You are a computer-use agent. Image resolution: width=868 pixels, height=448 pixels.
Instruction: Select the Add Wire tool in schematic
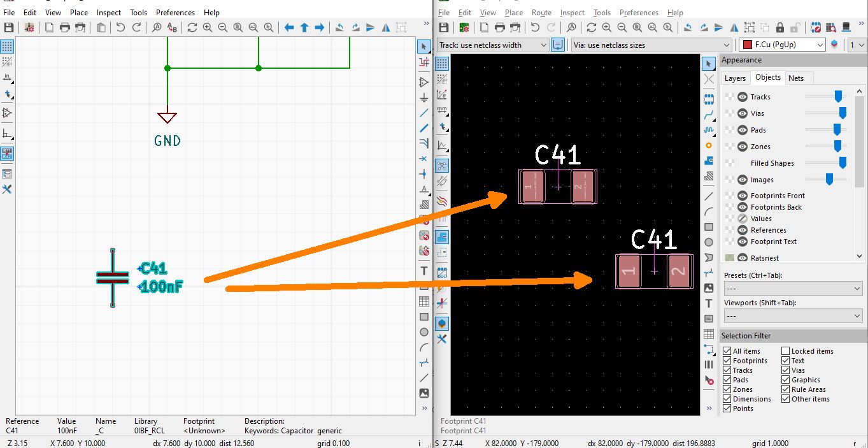pyautogui.click(x=424, y=113)
